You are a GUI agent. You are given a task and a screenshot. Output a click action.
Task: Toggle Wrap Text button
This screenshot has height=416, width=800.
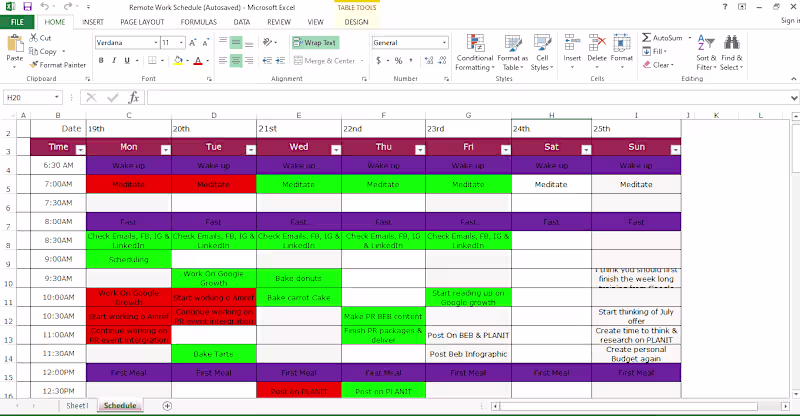(316, 43)
